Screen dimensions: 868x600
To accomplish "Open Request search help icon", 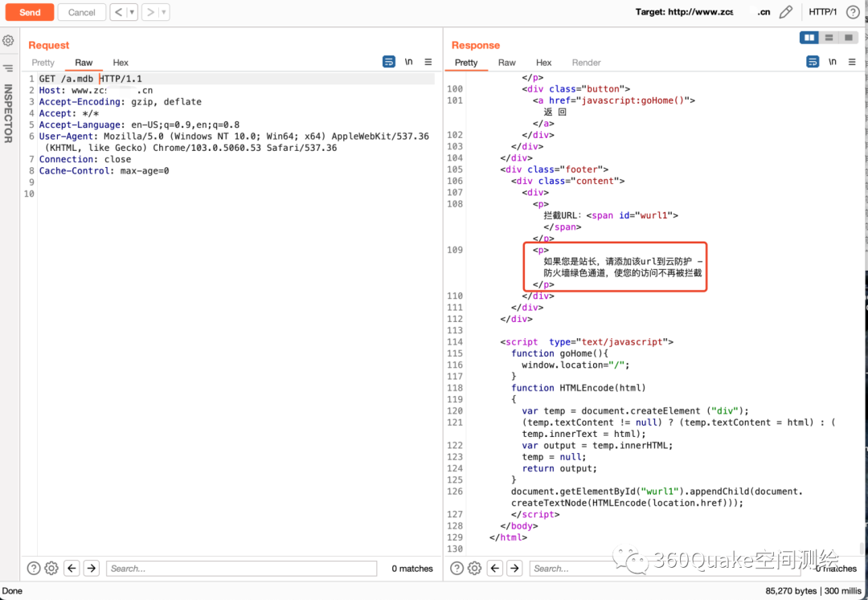I will click(x=33, y=568).
